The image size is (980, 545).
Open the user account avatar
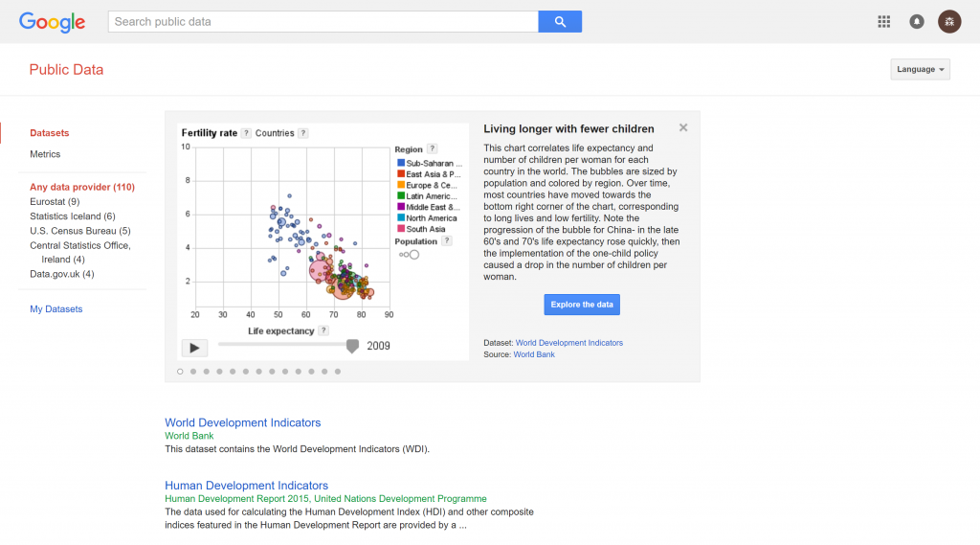pyautogui.click(x=948, y=21)
